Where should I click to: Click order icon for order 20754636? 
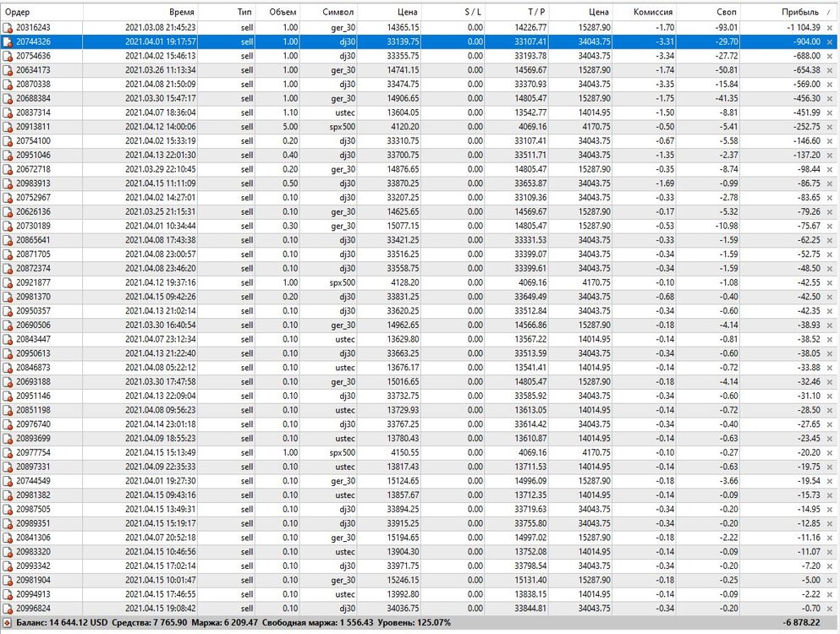[8, 57]
